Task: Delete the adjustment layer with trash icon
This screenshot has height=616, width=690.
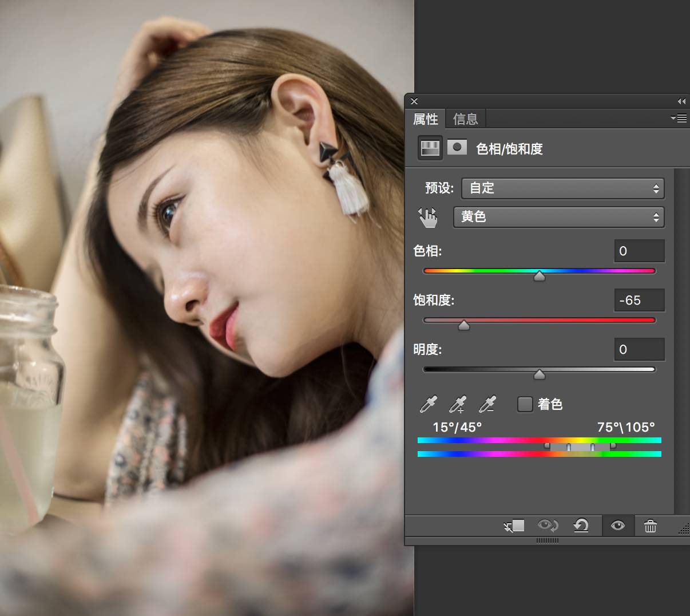Action: (x=651, y=526)
